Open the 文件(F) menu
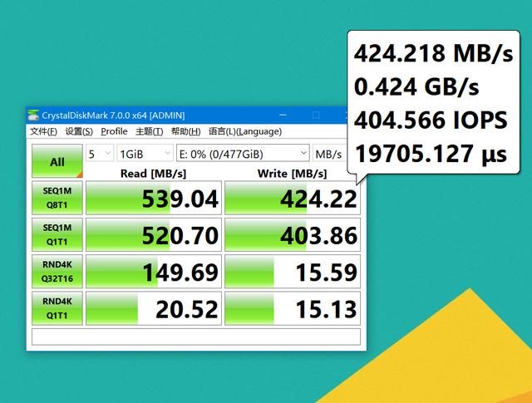 pyautogui.click(x=43, y=131)
